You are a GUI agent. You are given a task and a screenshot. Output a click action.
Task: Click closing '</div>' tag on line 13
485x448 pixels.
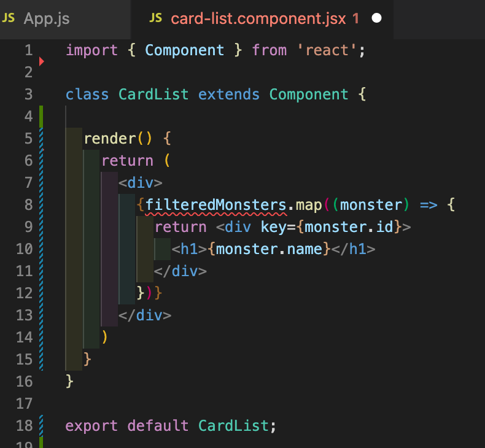pyautogui.click(x=145, y=315)
